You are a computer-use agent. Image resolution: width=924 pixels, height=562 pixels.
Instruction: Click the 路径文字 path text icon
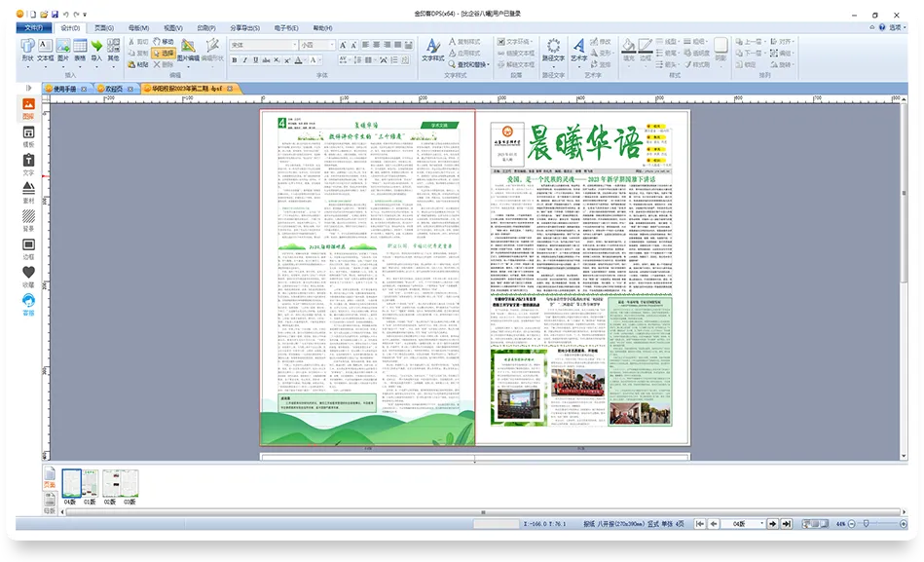click(553, 49)
